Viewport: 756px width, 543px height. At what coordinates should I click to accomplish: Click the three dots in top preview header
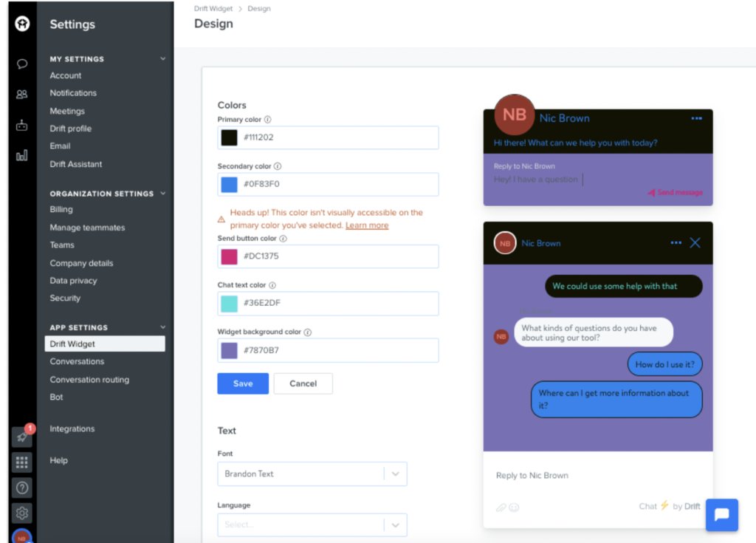point(696,118)
